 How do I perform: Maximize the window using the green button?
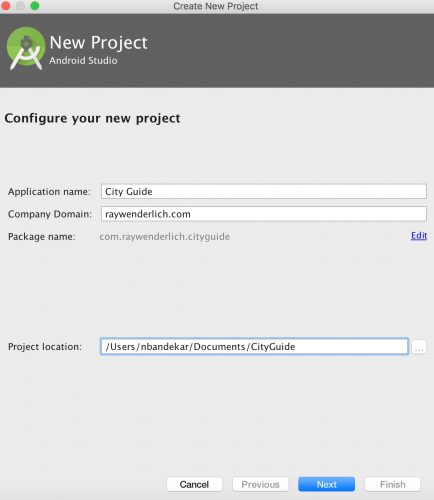pyautogui.click(x=35, y=6)
